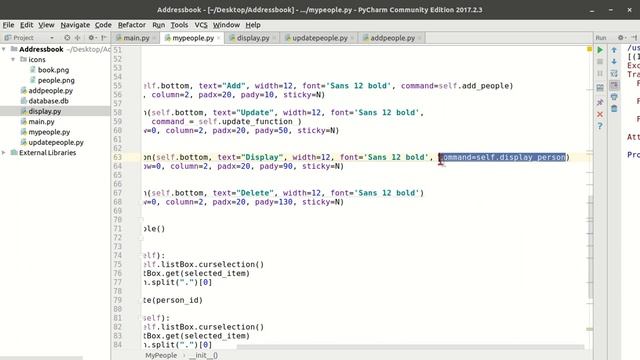Click the highlighted command=self.display_person text
The height and width of the screenshot is (360, 640).
502,157
